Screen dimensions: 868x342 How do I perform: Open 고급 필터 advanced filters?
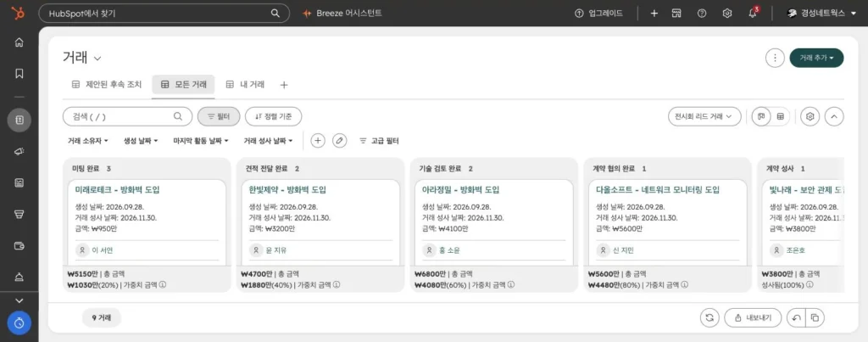point(379,141)
